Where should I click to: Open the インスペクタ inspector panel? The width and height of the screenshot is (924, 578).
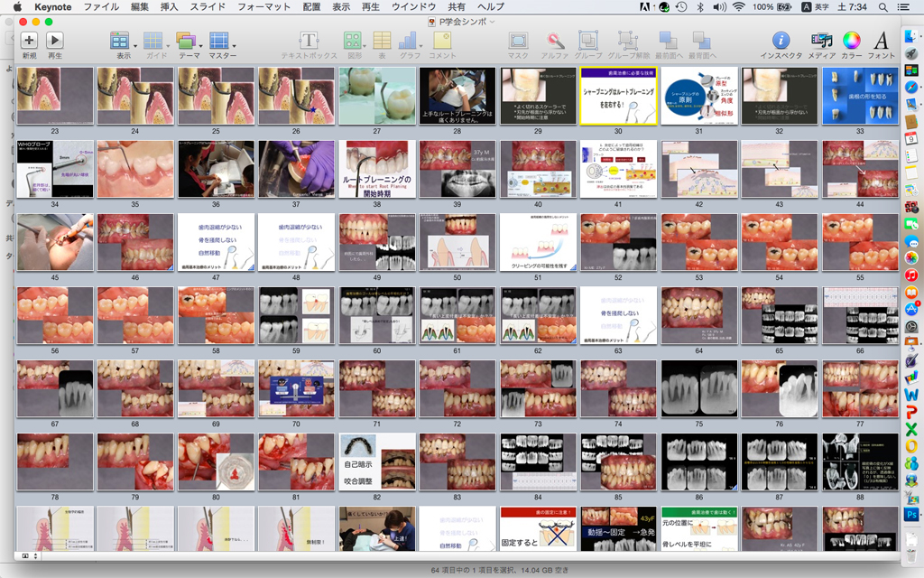pos(781,40)
